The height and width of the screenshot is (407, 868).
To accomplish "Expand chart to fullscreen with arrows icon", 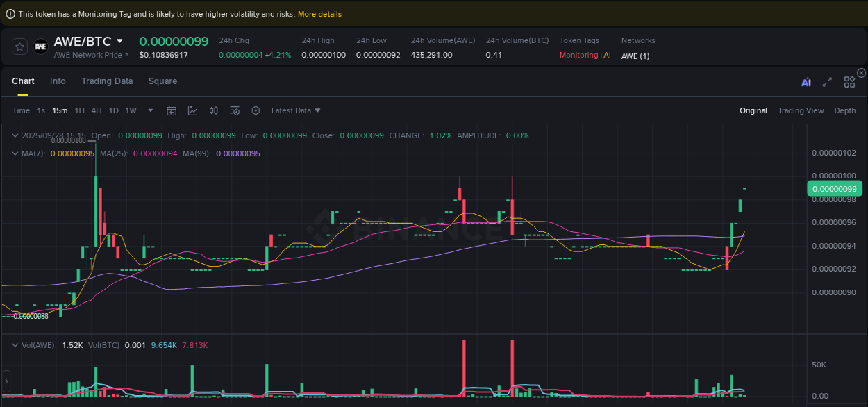I will [x=827, y=81].
